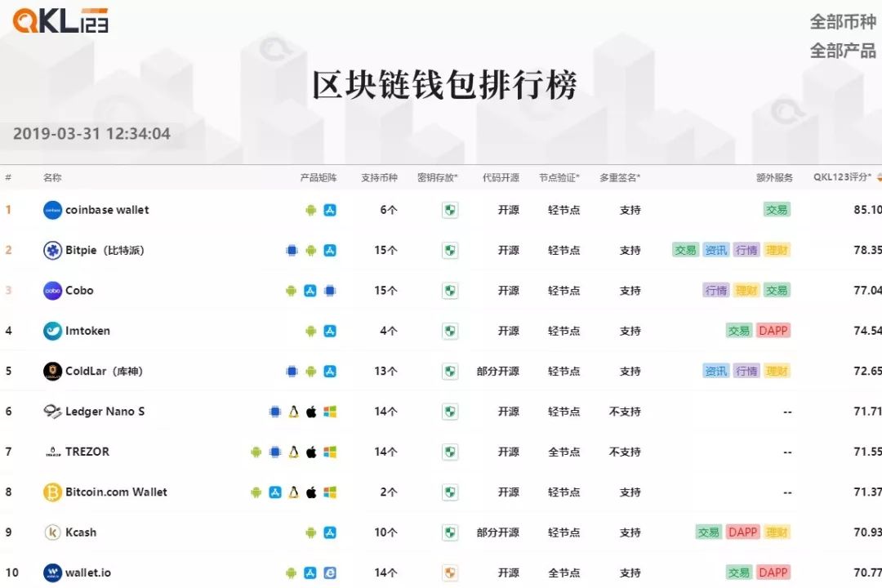Image resolution: width=882 pixels, height=588 pixels.
Task: Click Android icon in Imtoken row
Action: tap(311, 332)
